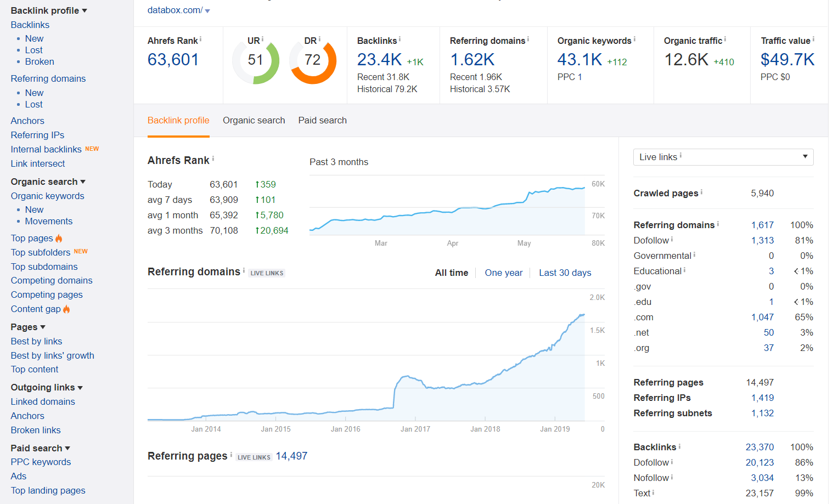Click the info icon beside the DR score
833x504 pixels.
click(319, 39)
